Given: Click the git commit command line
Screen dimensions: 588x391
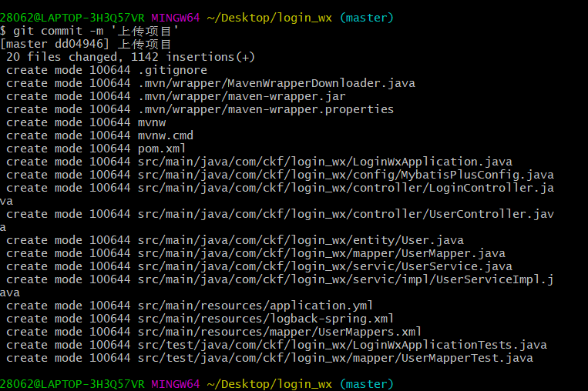Looking at the screenshot, I should [89, 31].
